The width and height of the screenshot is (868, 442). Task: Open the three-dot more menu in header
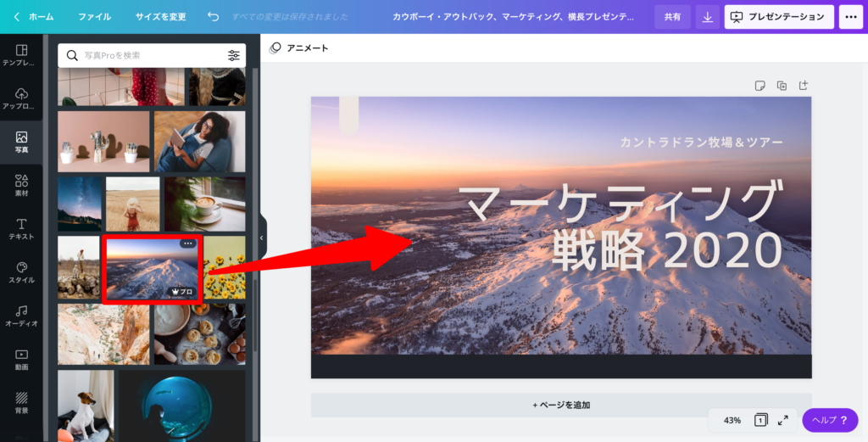tap(851, 17)
